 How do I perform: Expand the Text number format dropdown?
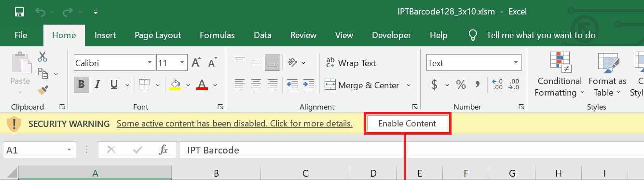pyautogui.click(x=516, y=63)
